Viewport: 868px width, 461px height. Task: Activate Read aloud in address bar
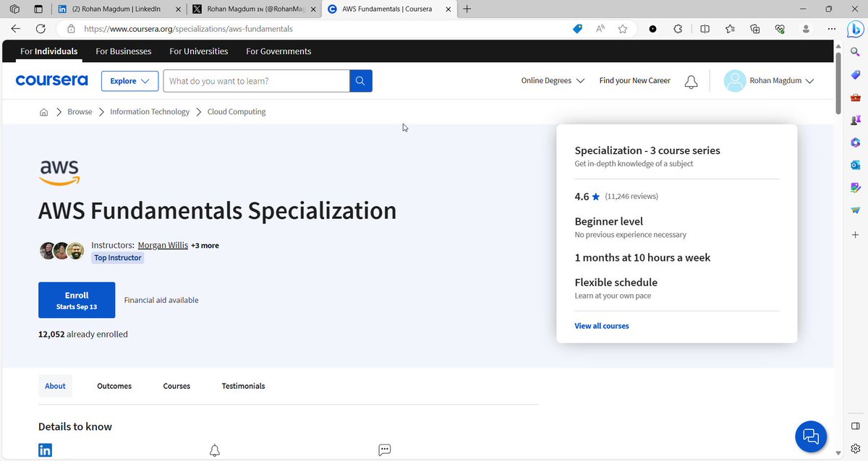(x=600, y=29)
